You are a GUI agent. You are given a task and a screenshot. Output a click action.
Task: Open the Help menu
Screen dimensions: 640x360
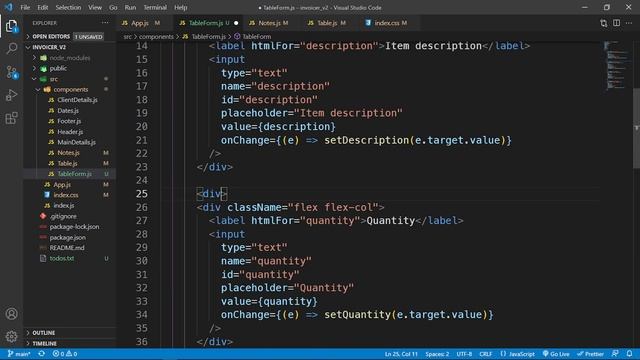pyautogui.click(x=180, y=7)
